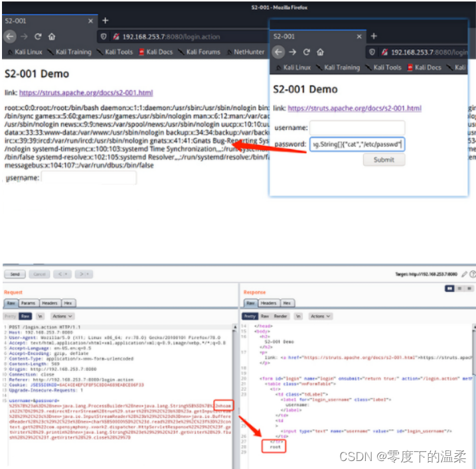The width and height of the screenshot is (476, 469).
Task: Select the S2-001 tab in left window
Action: 50,21
